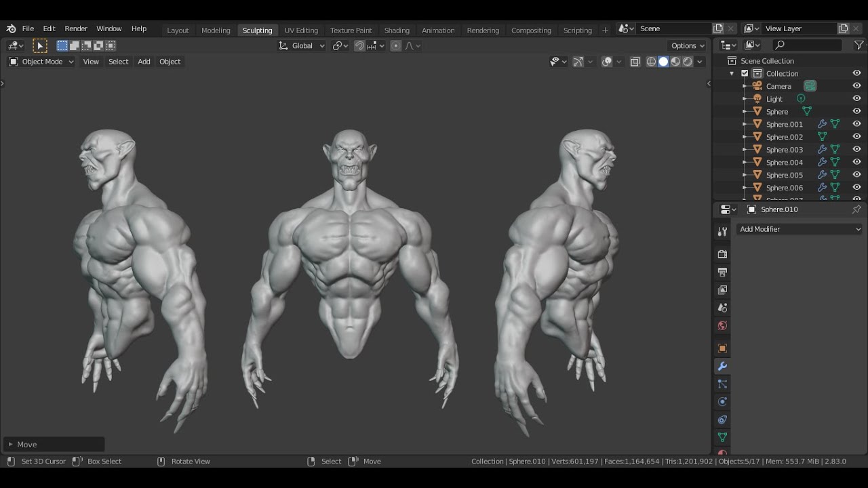Switch to wireframe viewport shading
Viewport: 868px width, 488px height.
[651, 62]
